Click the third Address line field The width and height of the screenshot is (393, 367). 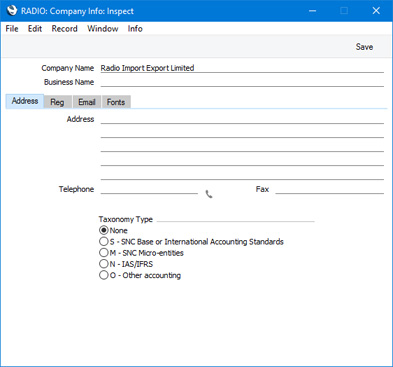tap(242, 147)
